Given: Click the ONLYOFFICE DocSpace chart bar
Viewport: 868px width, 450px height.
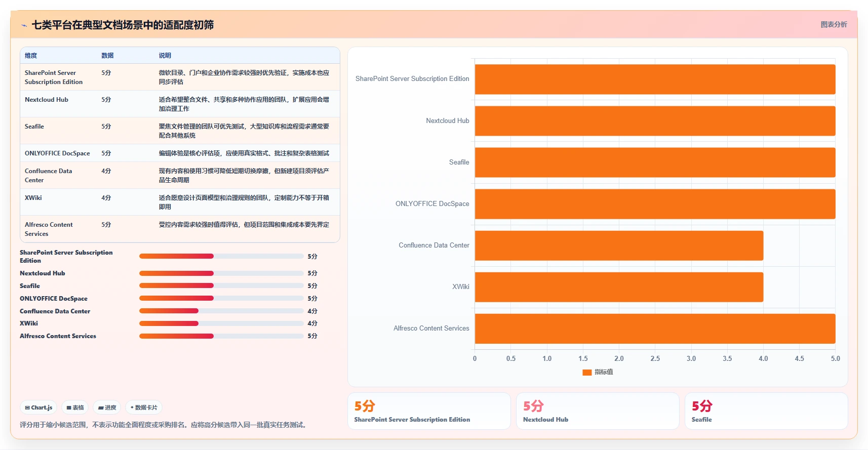Looking at the screenshot, I should coord(655,204).
